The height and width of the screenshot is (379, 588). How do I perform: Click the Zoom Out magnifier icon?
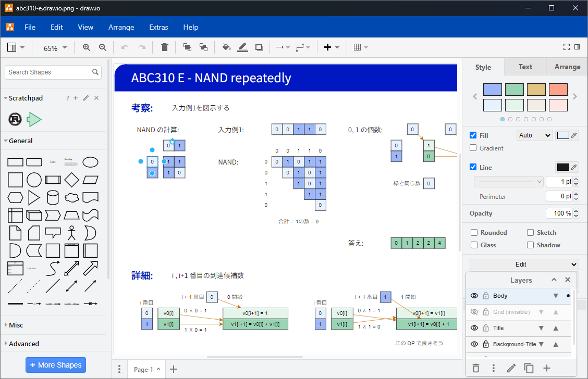[102, 47]
